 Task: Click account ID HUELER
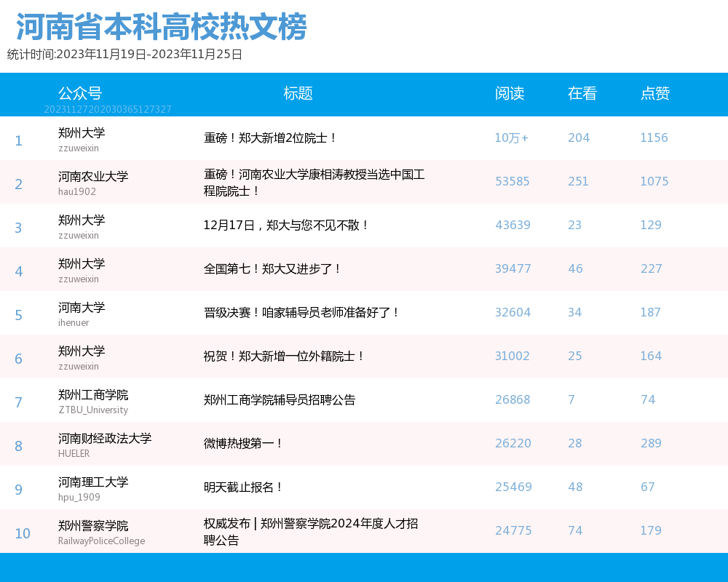[x=74, y=453]
